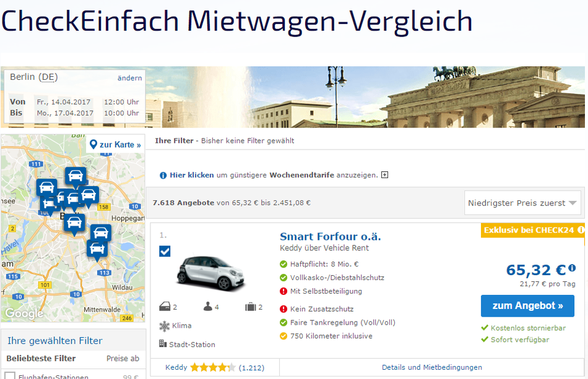Click the pickup date 'Fr., 14.04.2017'
This screenshot has width=588, height=379.
(63, 102)
